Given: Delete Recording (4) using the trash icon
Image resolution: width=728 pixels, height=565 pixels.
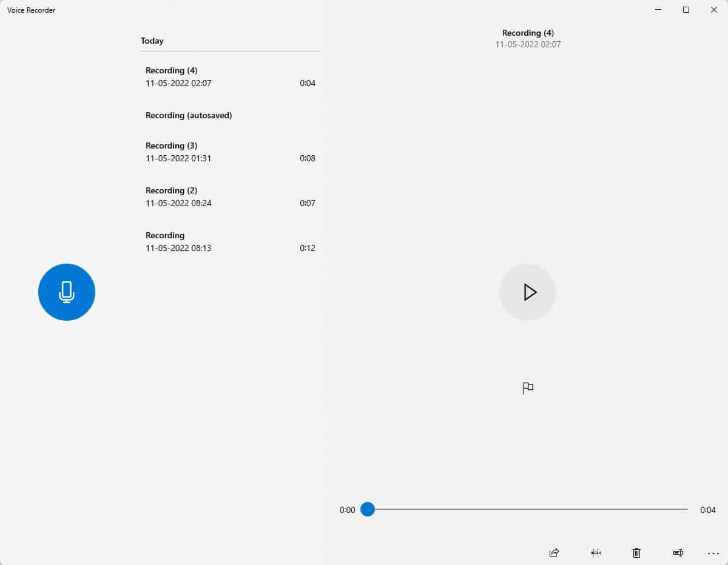Looking at the screenshot, I should tap(636, 553).
